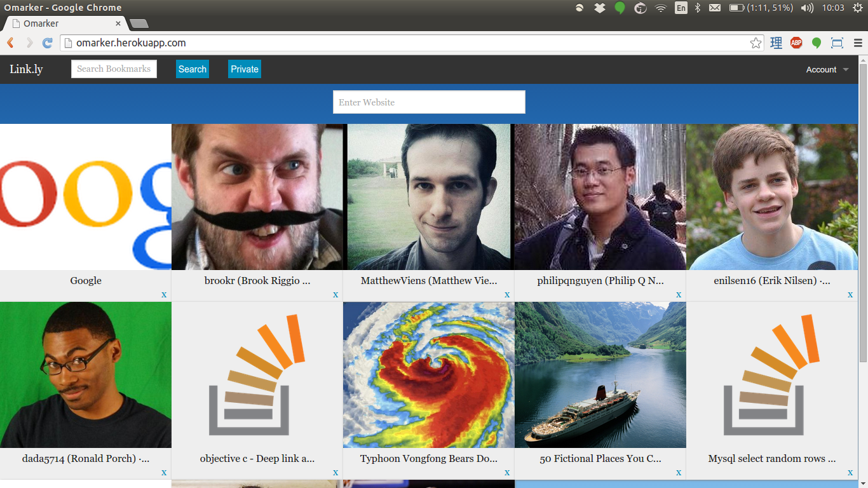This screenshot has width=868, height=488.
Task: Bookmark page with star icon
Action: (756, 43)
